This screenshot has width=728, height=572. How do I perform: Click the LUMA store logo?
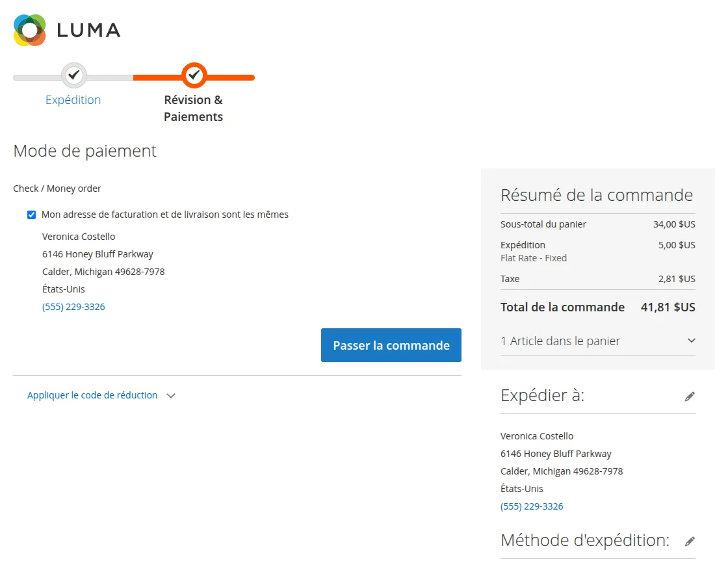click(x=66, y=29)
